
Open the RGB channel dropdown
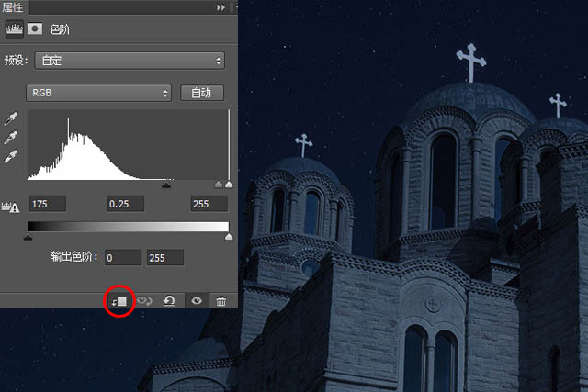pos(99,93)
